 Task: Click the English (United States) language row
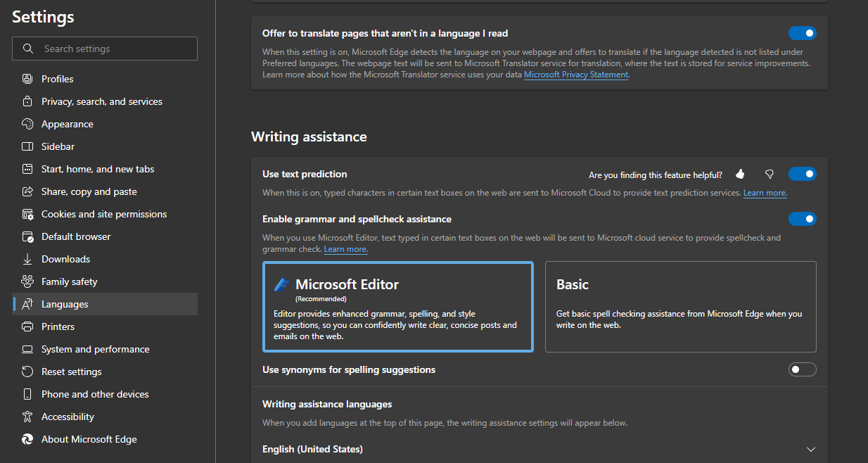tap(540, 449)
